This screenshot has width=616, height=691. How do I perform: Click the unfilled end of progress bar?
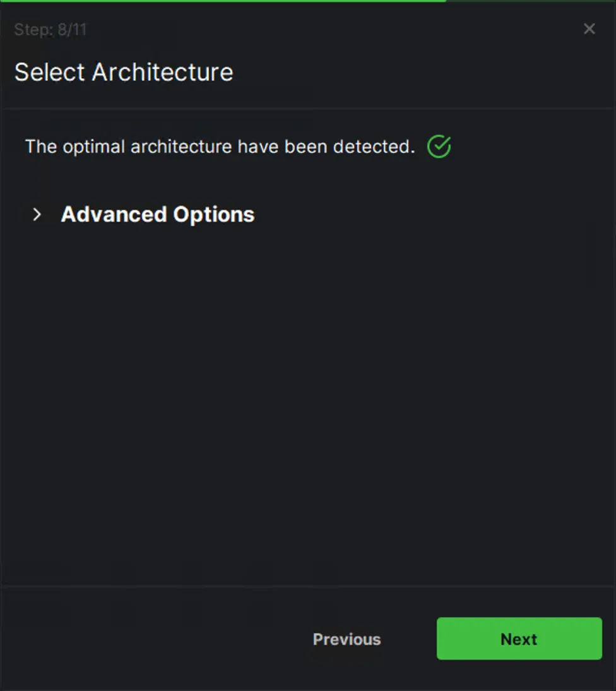(531, 1)
